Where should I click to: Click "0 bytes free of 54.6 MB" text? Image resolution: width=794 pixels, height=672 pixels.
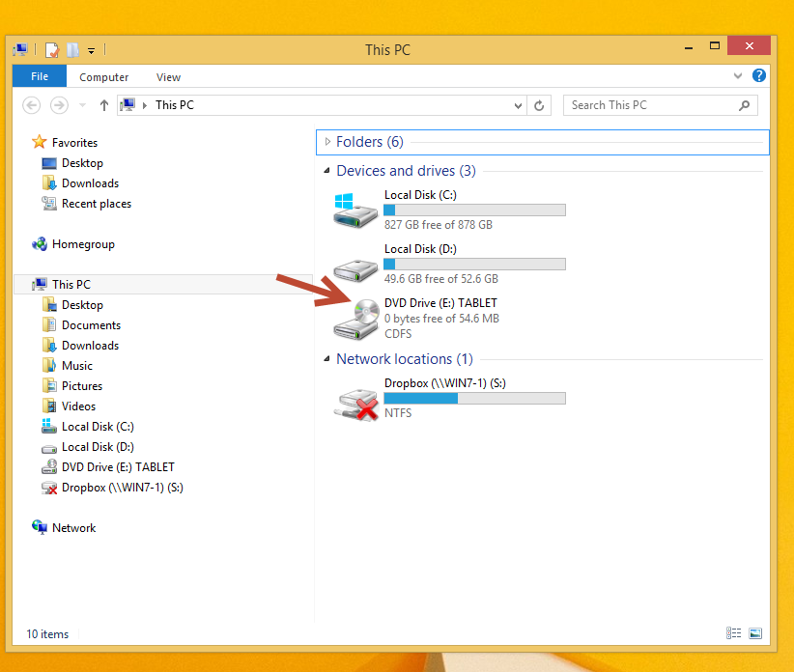[x=441, y=319]
